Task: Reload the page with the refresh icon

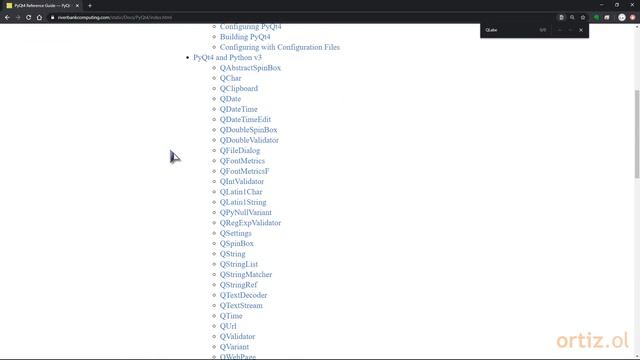Action: 29,18
